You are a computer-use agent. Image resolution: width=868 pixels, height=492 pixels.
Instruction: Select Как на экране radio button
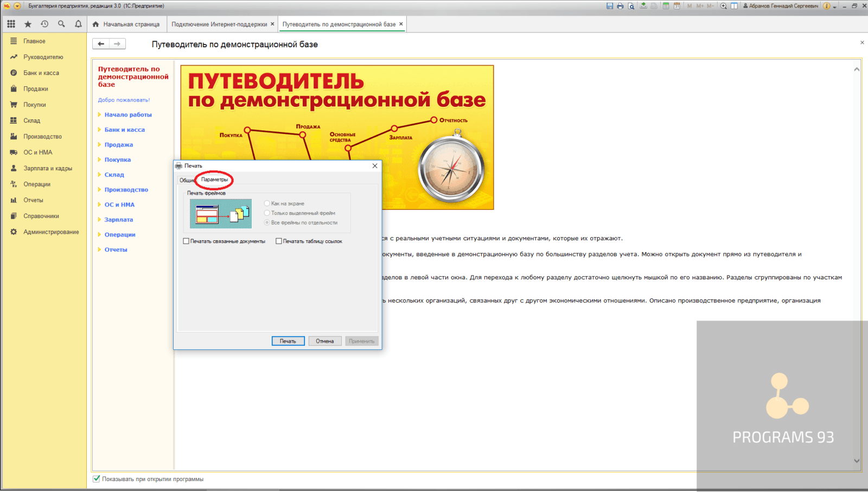pos(266,203)
